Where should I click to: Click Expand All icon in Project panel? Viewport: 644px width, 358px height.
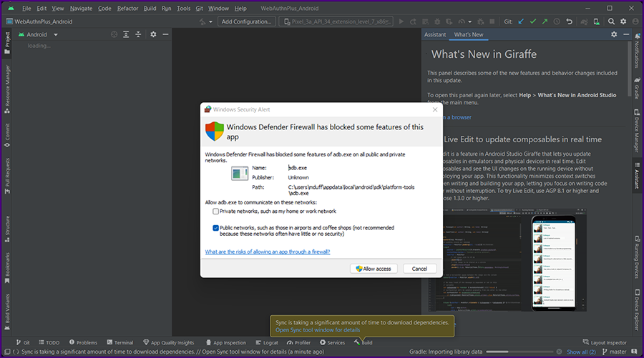pyautogui.click(x=126, y=34)
